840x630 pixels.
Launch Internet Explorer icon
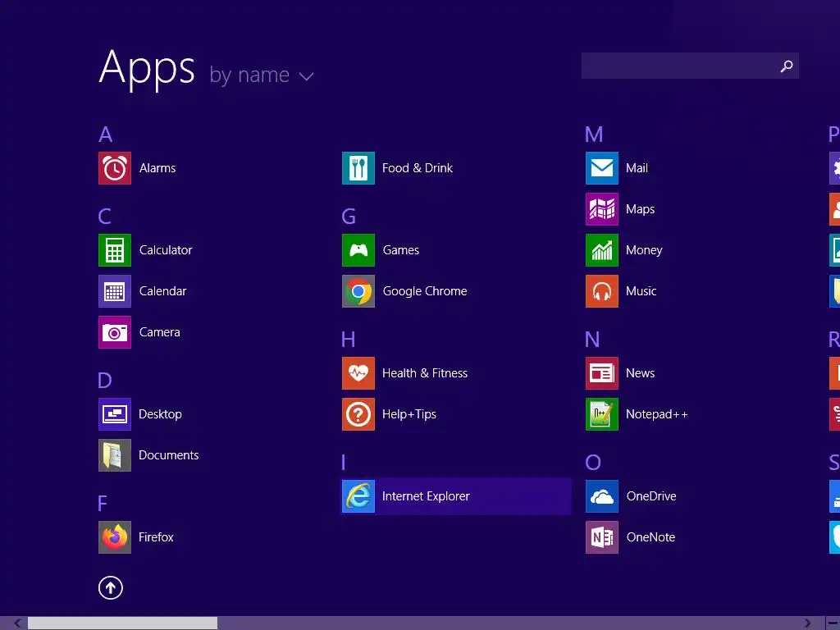click(x=358, y=496)
